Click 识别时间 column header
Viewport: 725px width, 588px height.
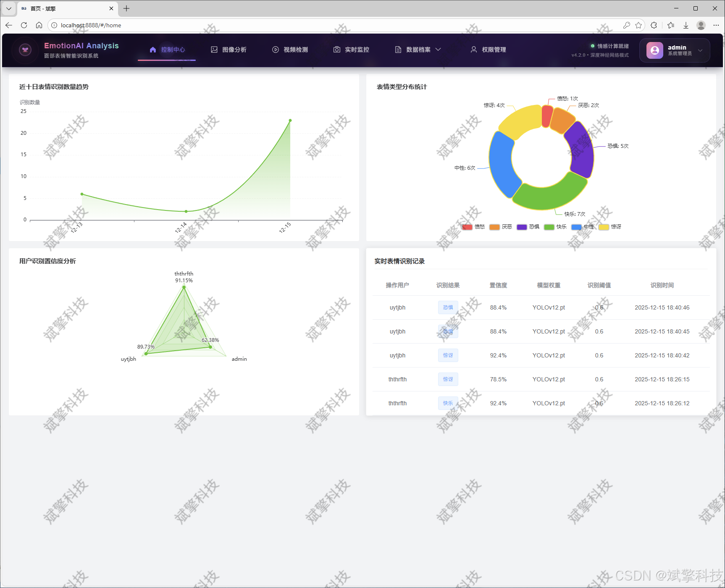pos(662,285)
